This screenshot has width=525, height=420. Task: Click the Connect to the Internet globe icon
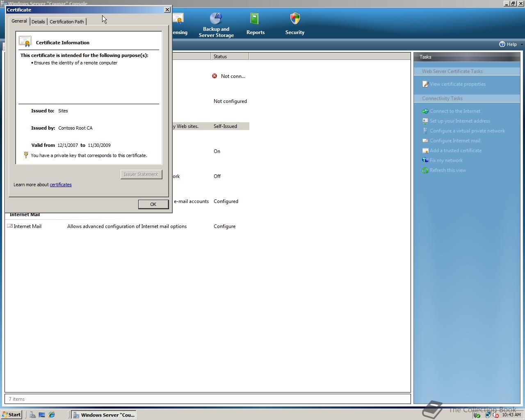point(425,111)
